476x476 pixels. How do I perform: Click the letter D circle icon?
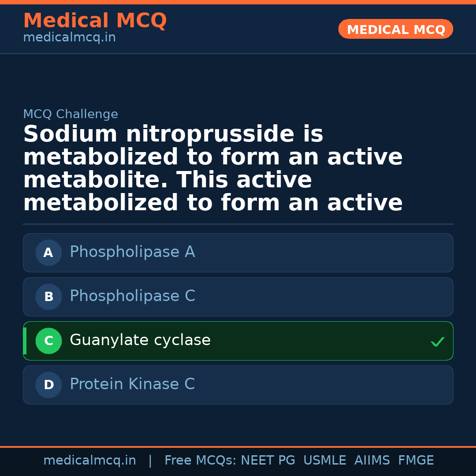tap(48, 385)
